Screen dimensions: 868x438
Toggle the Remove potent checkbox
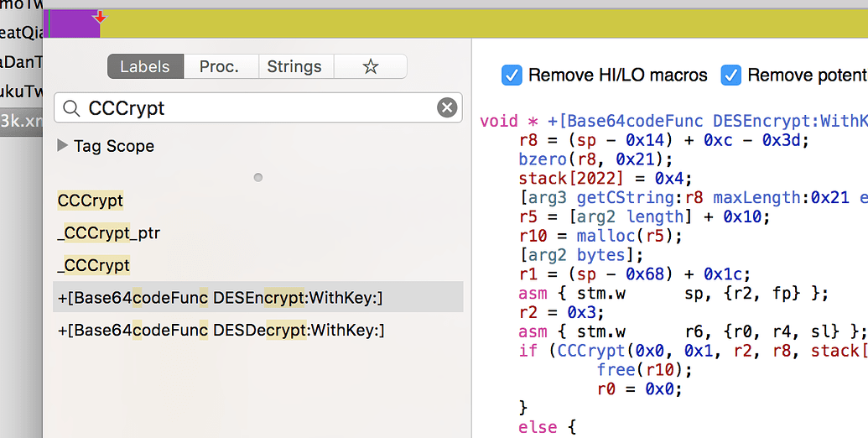[731, 76]
